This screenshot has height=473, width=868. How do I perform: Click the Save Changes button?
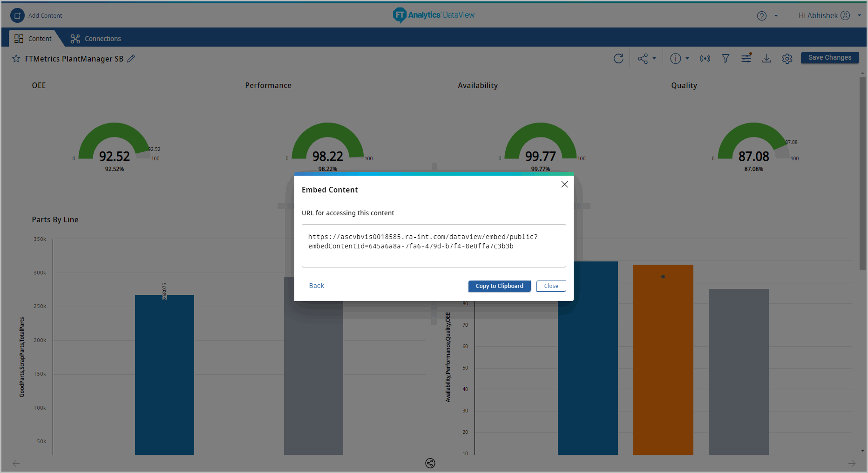click(830, 58)
